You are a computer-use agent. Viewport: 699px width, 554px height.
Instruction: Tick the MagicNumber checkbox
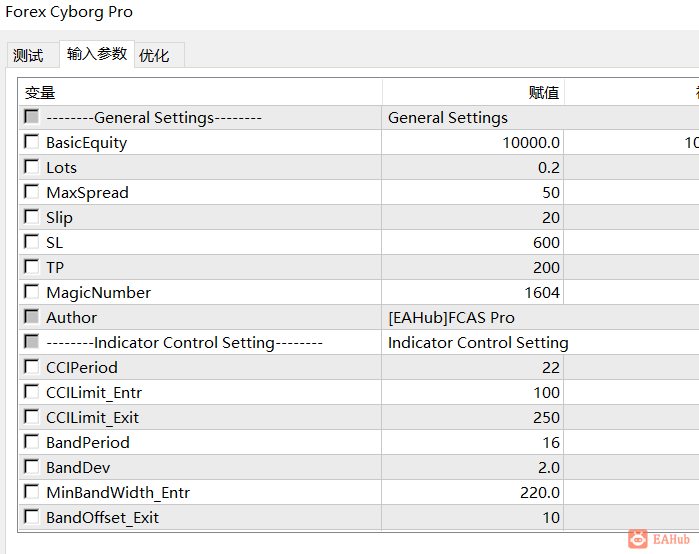pos(32,292)
